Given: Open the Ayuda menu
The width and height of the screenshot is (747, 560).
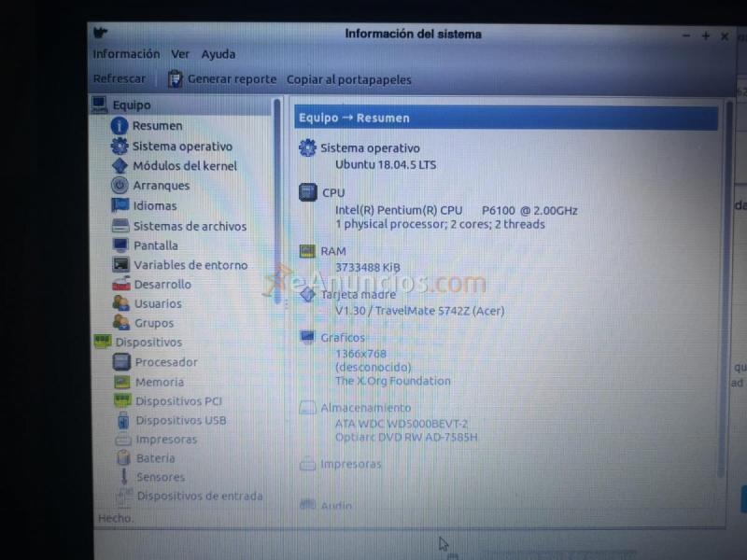Looking at the screenshot, I should (218, 53).
